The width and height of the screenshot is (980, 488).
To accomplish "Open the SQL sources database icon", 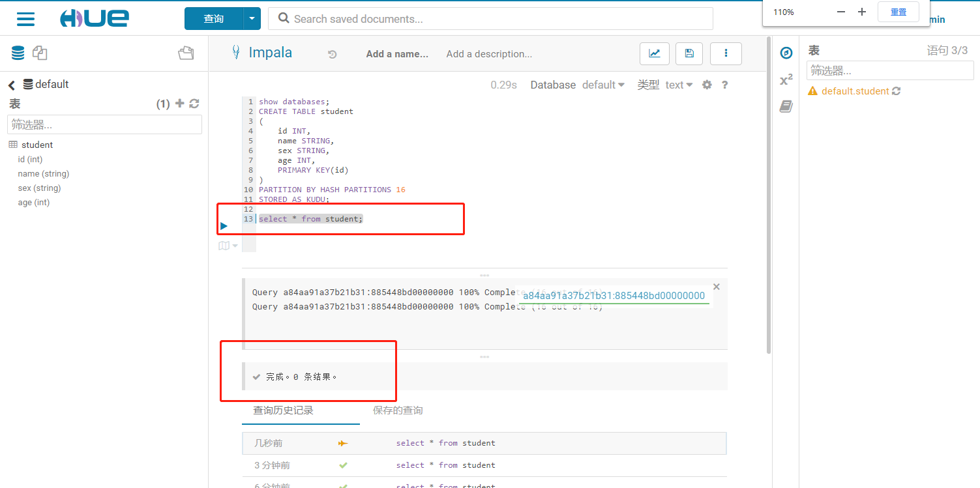I will coord(18,53).
